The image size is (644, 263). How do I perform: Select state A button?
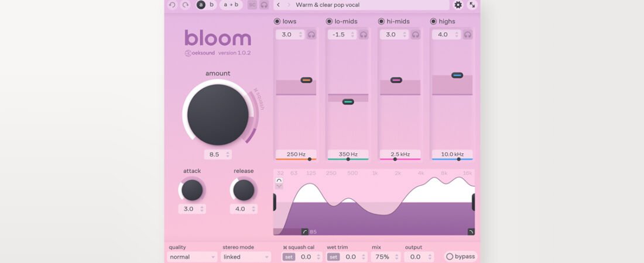(201, 5)
